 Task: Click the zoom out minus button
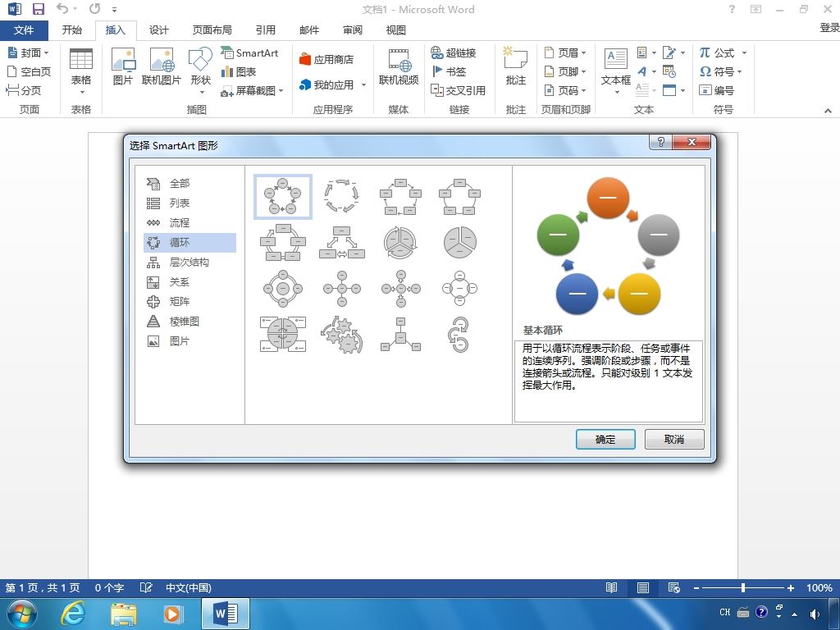696,587
